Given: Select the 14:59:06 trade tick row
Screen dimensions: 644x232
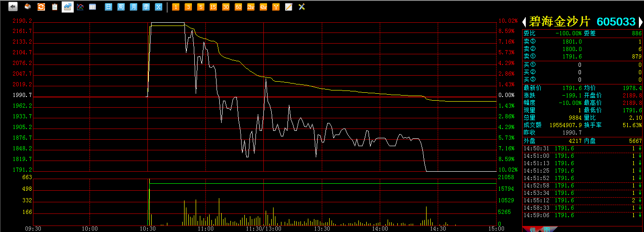Looking at the screenshot, I should [583, 215].
